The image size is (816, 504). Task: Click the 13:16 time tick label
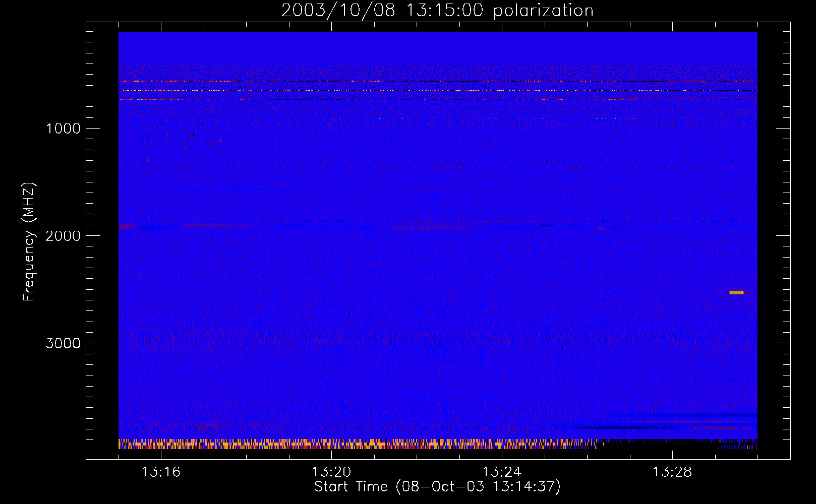pos(161,472)
